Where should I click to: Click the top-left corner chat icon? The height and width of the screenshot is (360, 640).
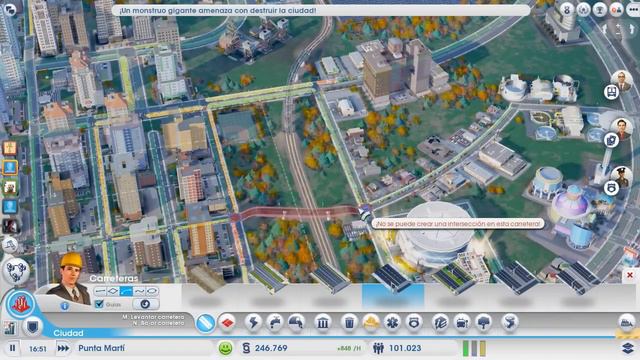(x=10, y=9)
